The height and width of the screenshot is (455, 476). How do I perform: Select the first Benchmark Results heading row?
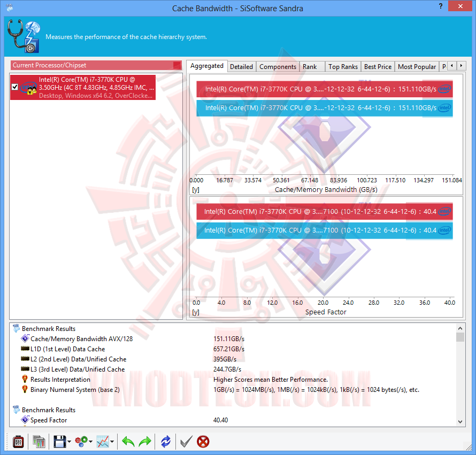tap(49, 329)
